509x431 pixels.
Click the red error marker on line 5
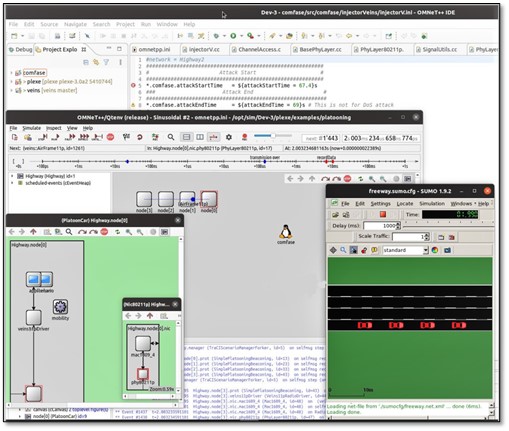[x=133, y=86]
